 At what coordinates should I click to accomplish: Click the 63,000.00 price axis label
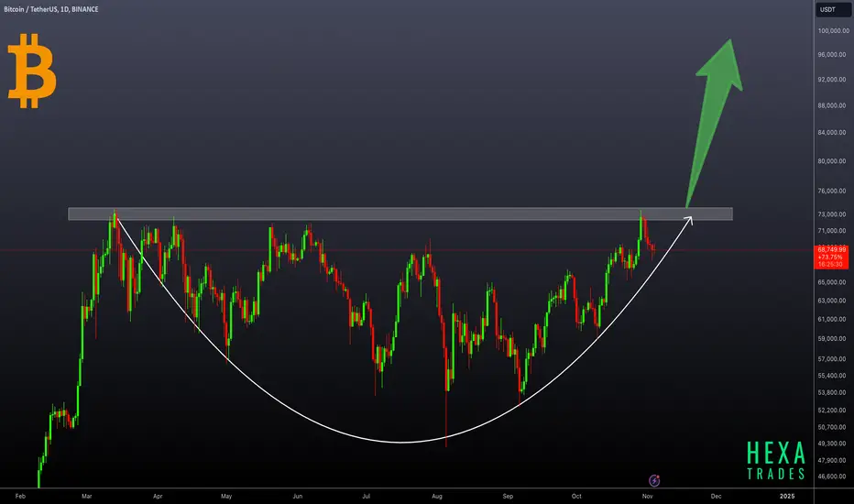[x=832, y=301]
